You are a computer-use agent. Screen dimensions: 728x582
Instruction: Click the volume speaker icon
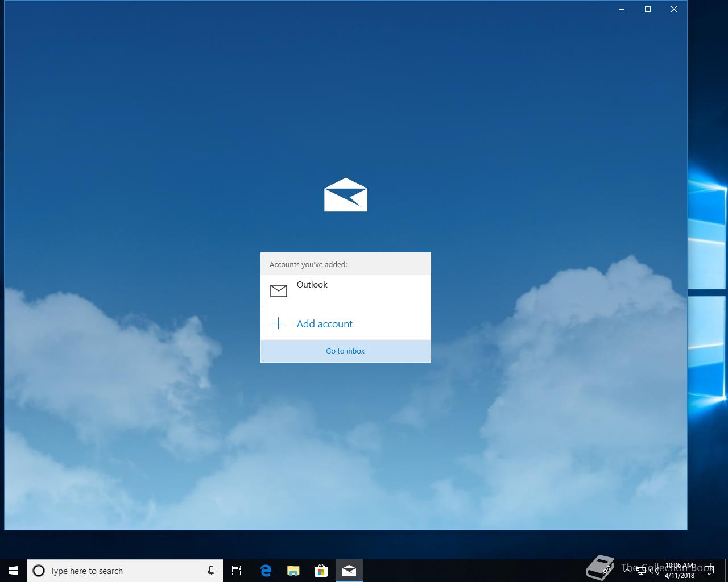coord(654,571)
